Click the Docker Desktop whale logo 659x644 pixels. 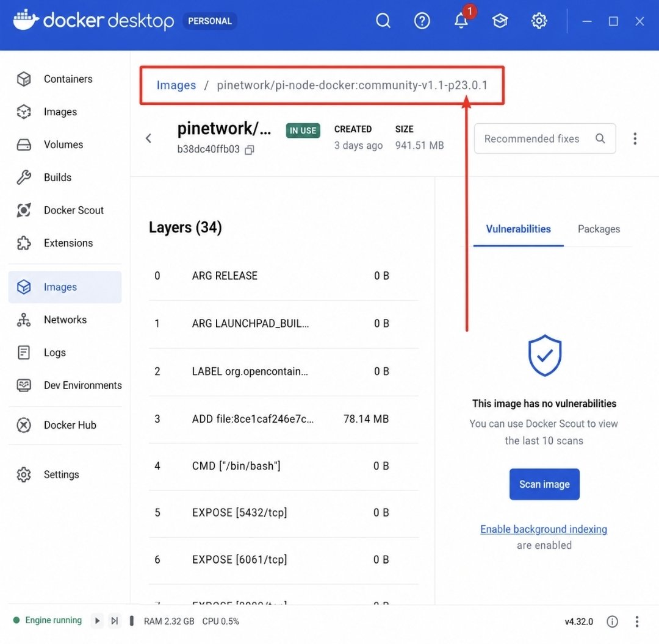(26, 20)
